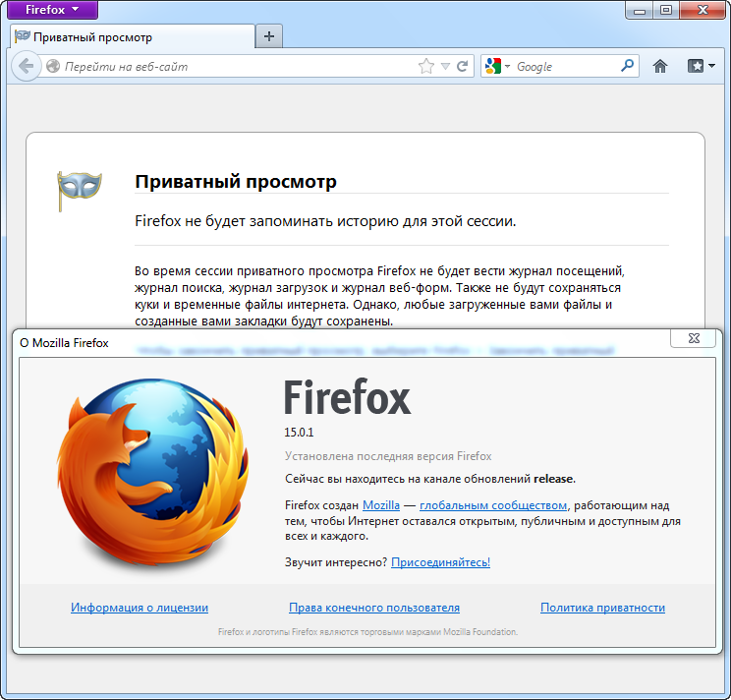Close the main Firefox browser window
The image size is (731, 700).
click(703, 10)
